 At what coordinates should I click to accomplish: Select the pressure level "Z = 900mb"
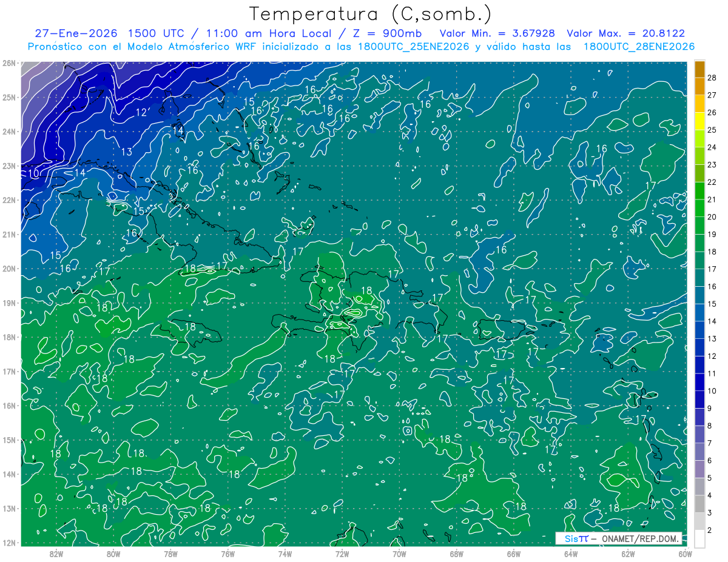tap(388, 33)
